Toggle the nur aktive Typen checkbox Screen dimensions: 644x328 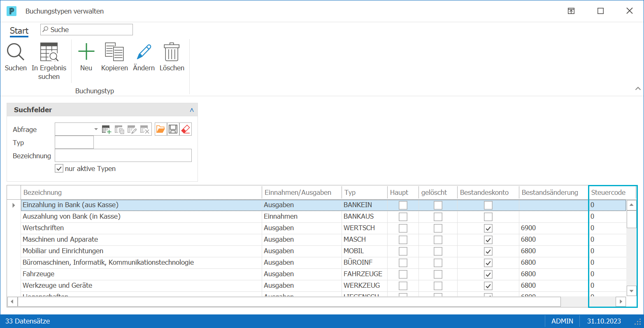tap(59, 169)
